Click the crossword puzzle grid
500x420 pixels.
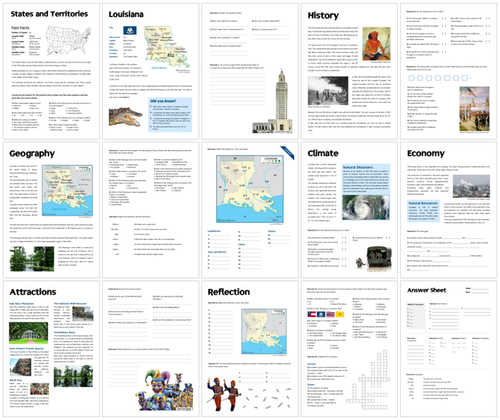pyautogui.click(x=368, y=381)
